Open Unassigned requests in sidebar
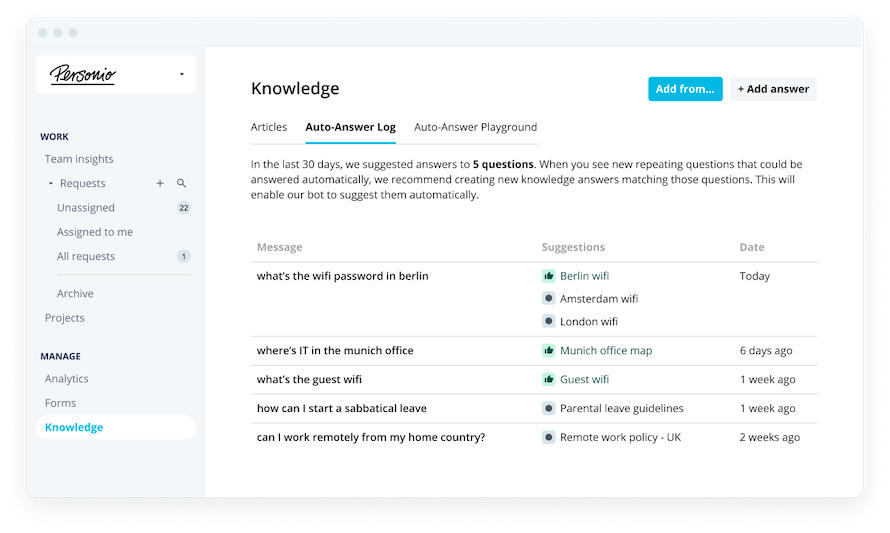 [86, 208]
